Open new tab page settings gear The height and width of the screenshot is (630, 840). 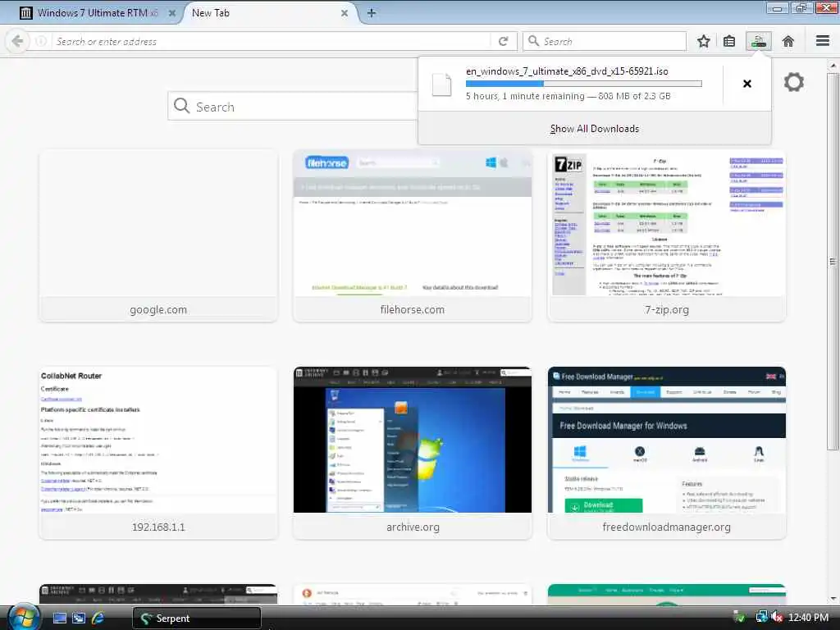[x=793, y=82]
